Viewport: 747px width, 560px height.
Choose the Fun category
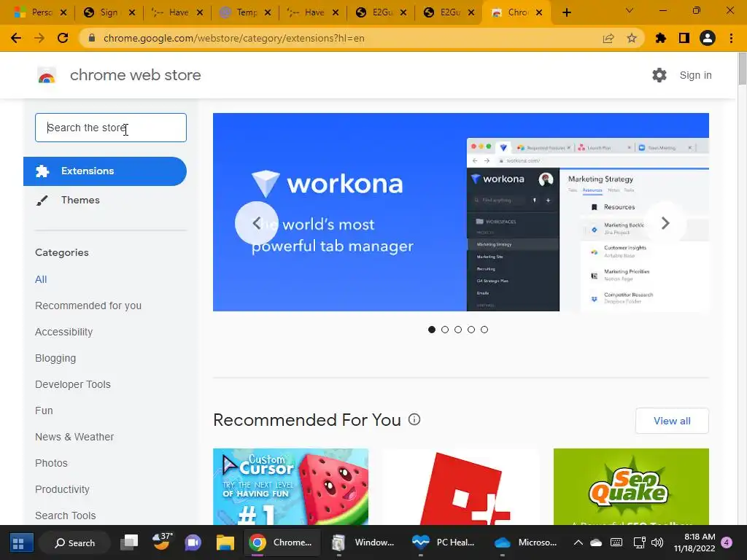(x=44, y=411)
